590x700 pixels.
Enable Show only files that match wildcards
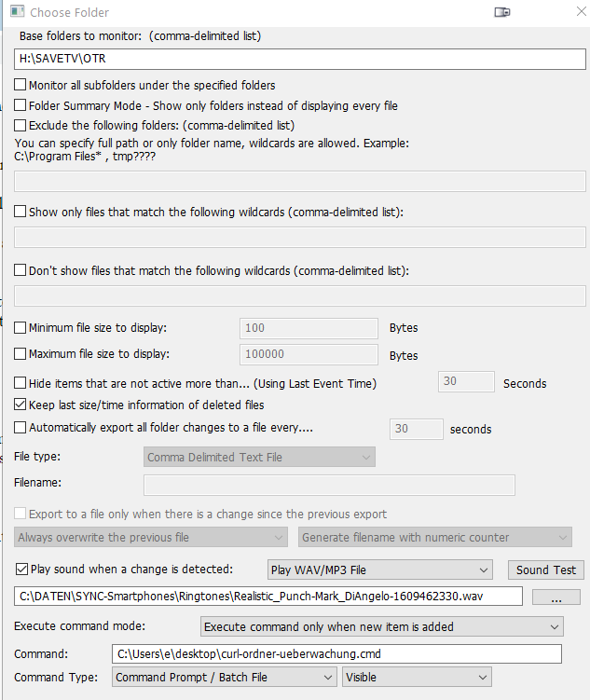tap(21, 213)
